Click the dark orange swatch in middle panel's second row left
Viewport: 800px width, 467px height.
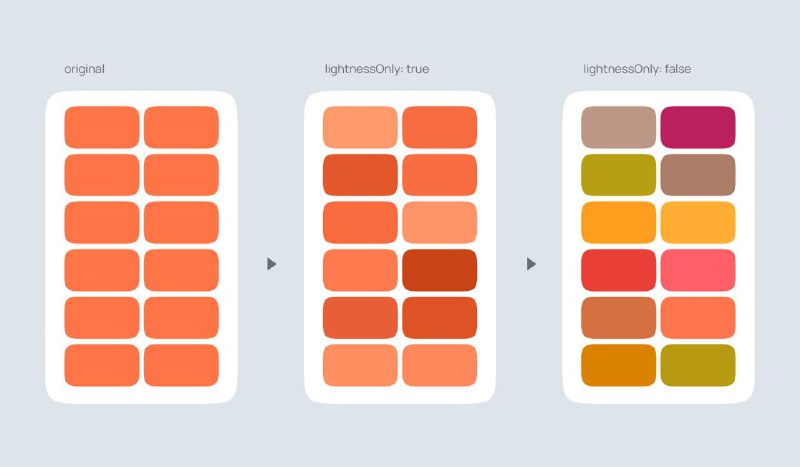(x=360, y=175)
